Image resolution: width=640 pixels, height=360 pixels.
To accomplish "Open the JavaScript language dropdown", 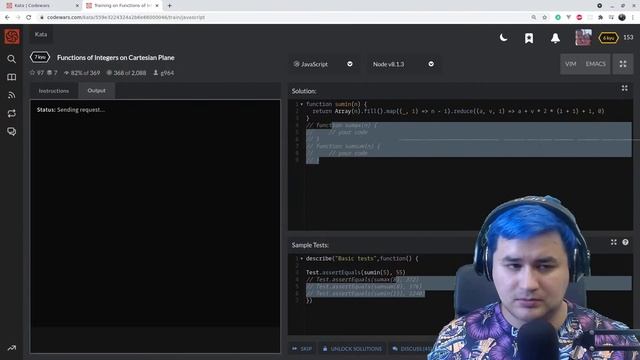I will (323, 64).
